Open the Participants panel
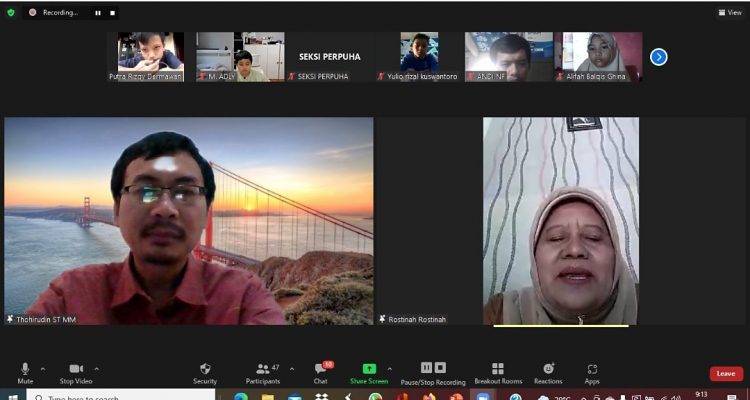This screenshot has height=400, width=750. click(262, 371)
